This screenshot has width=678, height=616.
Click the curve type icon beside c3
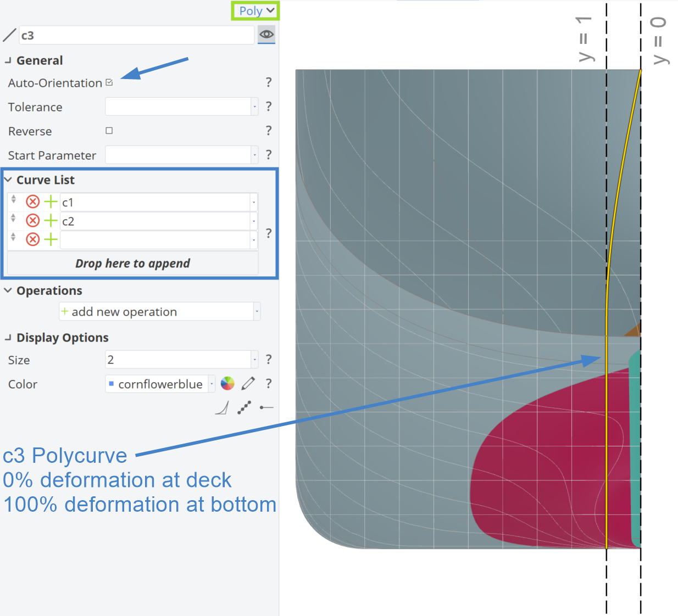tap(9, 35)
